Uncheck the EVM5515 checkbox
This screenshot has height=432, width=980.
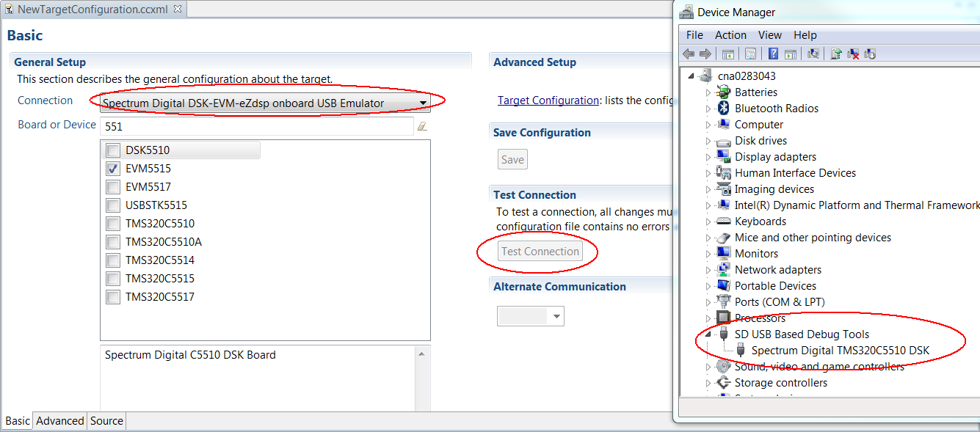tap(112, 169)
